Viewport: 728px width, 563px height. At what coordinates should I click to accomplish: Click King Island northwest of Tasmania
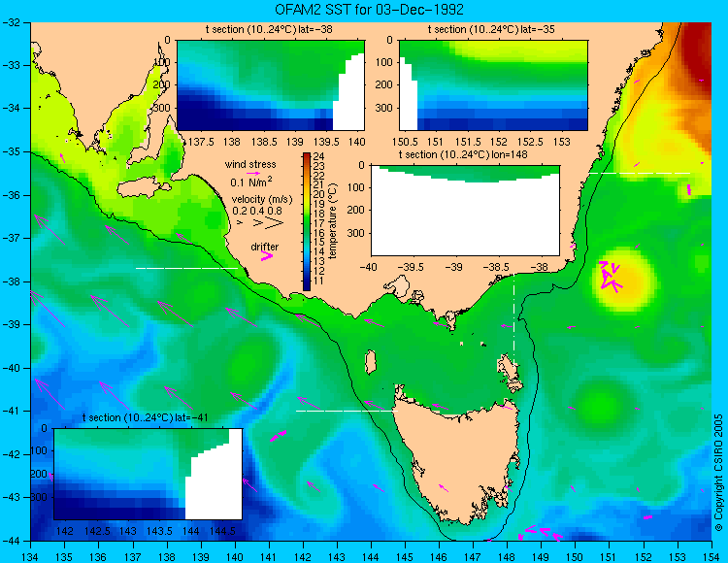(x=370, y=362)
